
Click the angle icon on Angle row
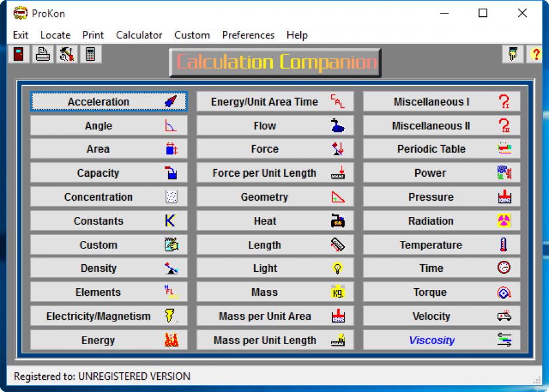point(171,125)
